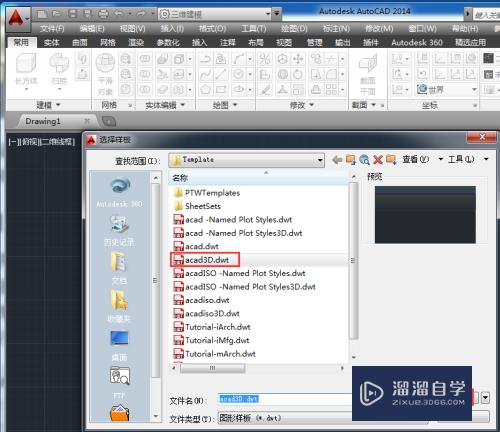Click the Move tool in 修改 panel

pyautogui.click(x=298, y=59)
